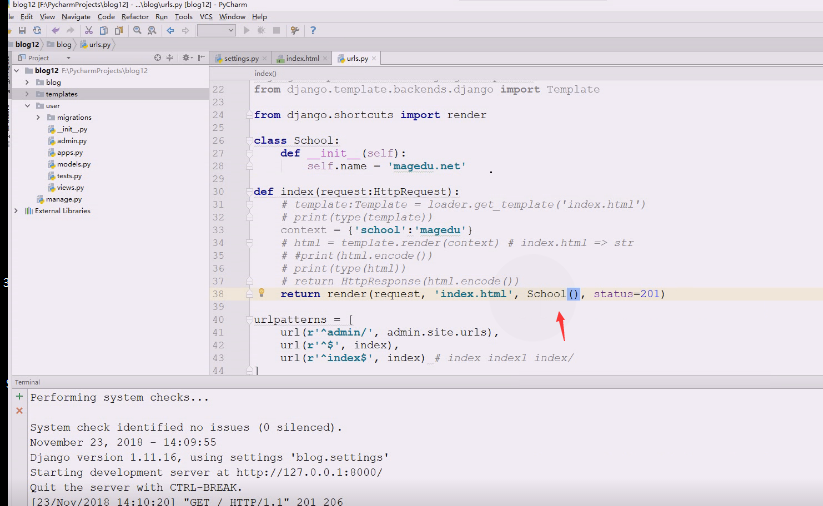Click Collapse All icon in Project panel
This screenshot has height=506, width=823.
pos(170,58)
